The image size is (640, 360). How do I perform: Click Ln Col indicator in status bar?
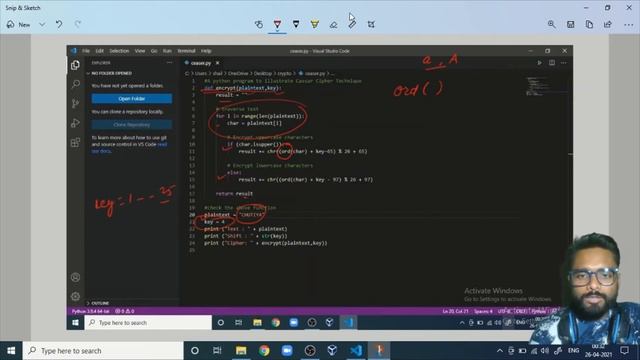(456, 311)
